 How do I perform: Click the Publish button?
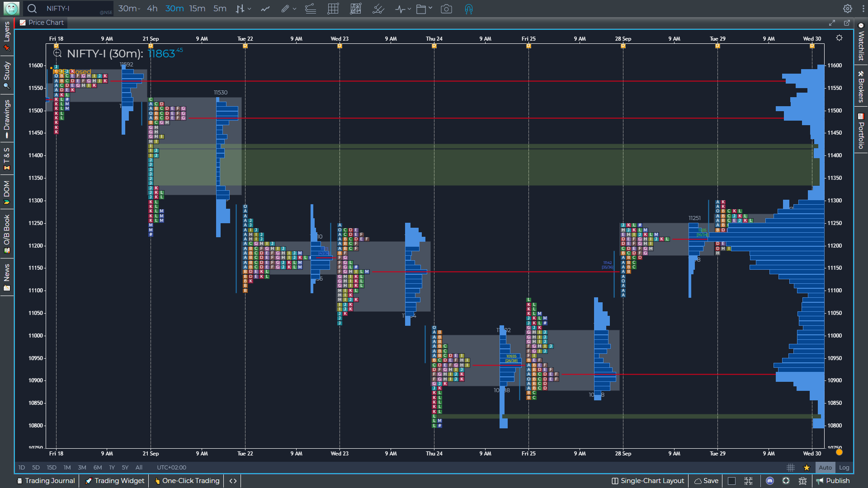(834, 481)
